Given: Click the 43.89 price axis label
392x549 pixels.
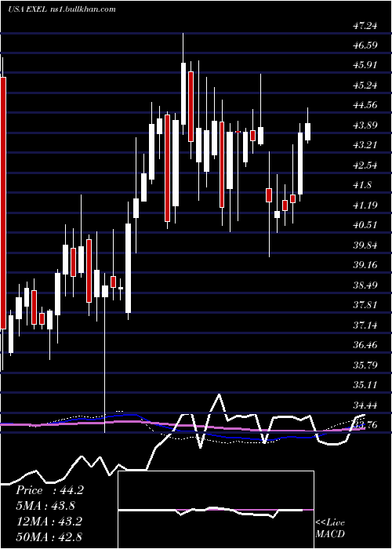Looking at the screenshot, I should (x=365, y=125).
